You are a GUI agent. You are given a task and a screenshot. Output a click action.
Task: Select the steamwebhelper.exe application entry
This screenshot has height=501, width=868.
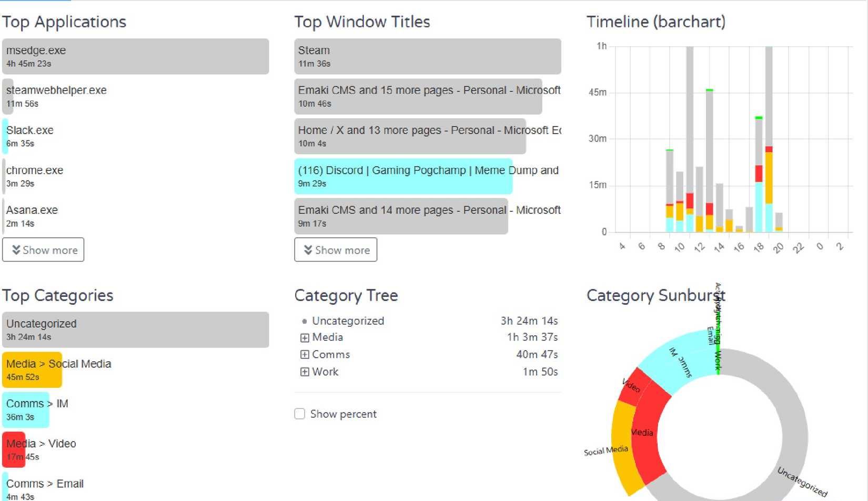point(135,96)
